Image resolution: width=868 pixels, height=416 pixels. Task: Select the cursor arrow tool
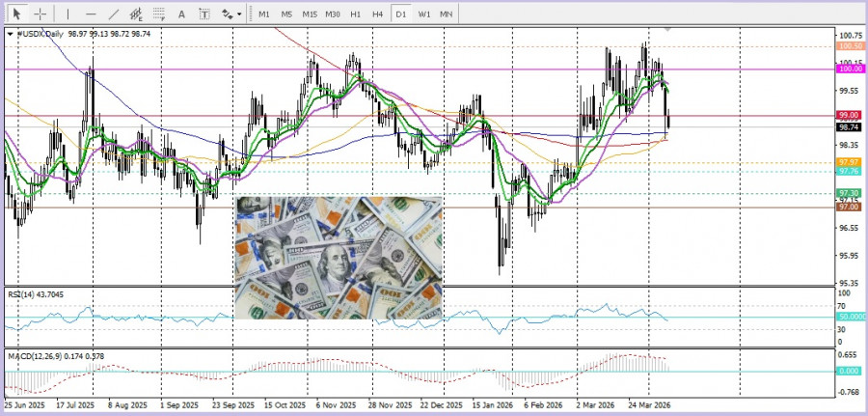tap(16, 14)
